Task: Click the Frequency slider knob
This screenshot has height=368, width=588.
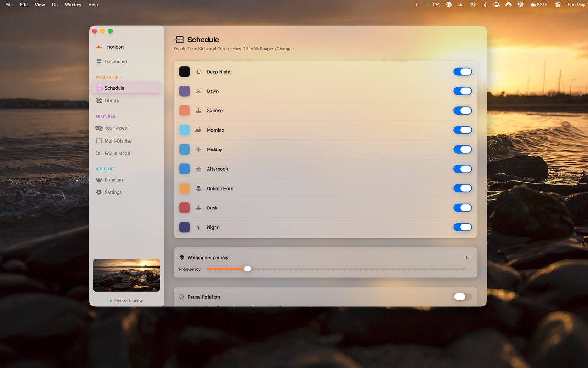Action: [248, 269]
